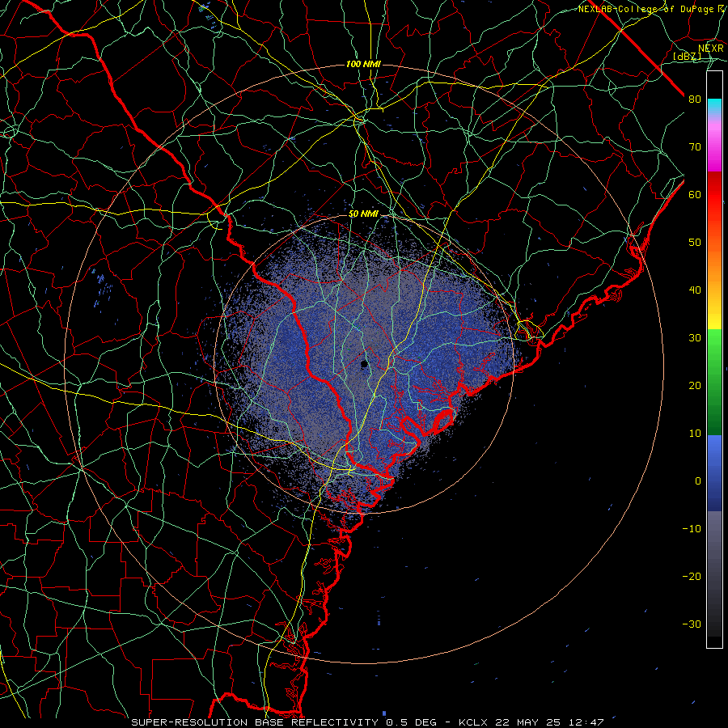Click the black radar site dot at center

click(x=365, y=365)
